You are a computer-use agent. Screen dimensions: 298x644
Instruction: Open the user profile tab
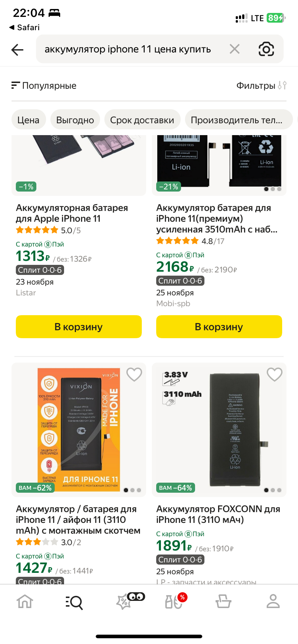pos(273,602)
